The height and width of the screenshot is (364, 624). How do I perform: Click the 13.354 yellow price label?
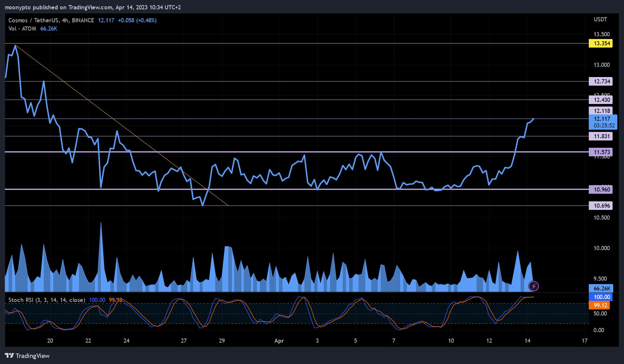click(601, 43)
